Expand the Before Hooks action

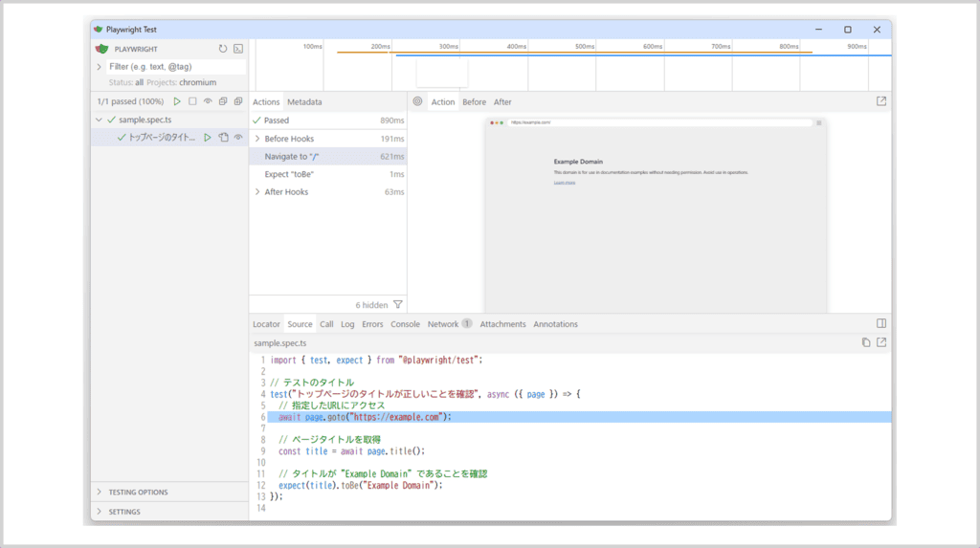coord(256,139)
